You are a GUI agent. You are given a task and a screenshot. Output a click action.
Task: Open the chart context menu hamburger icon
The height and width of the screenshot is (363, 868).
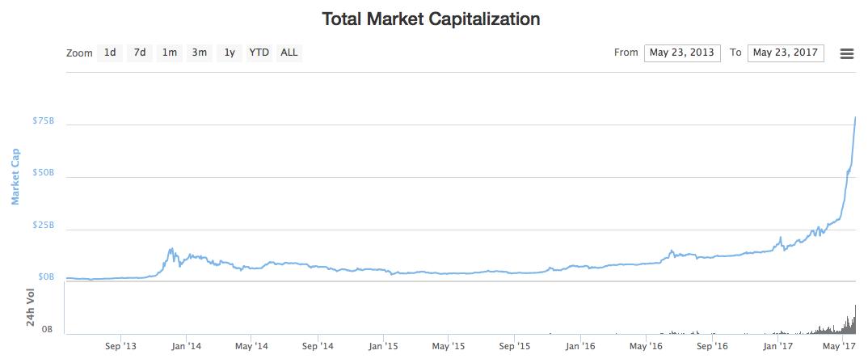pos(846,53)
